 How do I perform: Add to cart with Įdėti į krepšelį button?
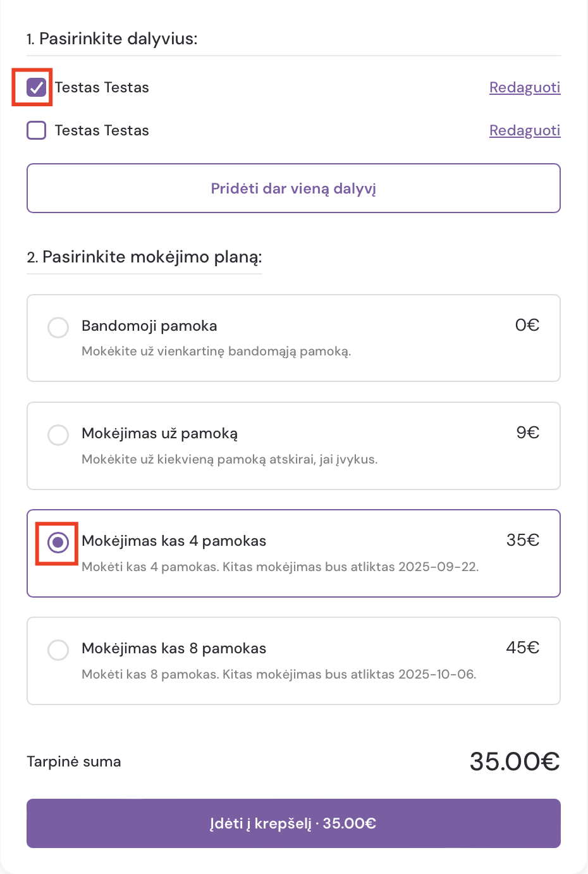[x=293, y=823]
